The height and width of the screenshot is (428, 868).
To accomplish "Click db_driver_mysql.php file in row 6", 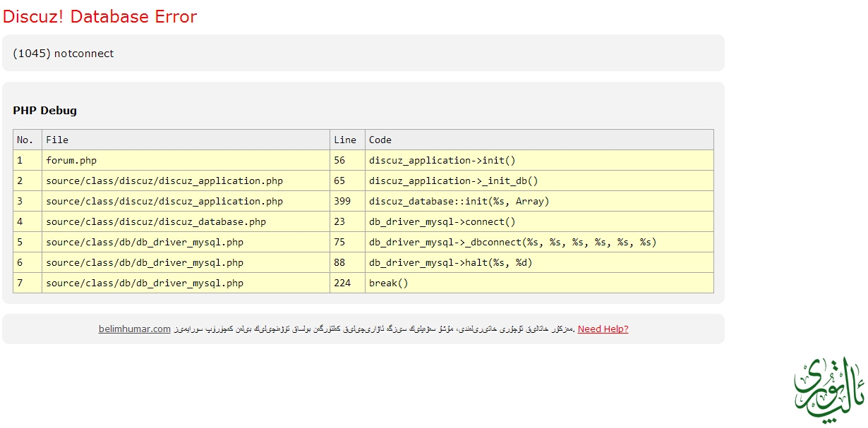I will pyautogui.click(x=186, y=262).
